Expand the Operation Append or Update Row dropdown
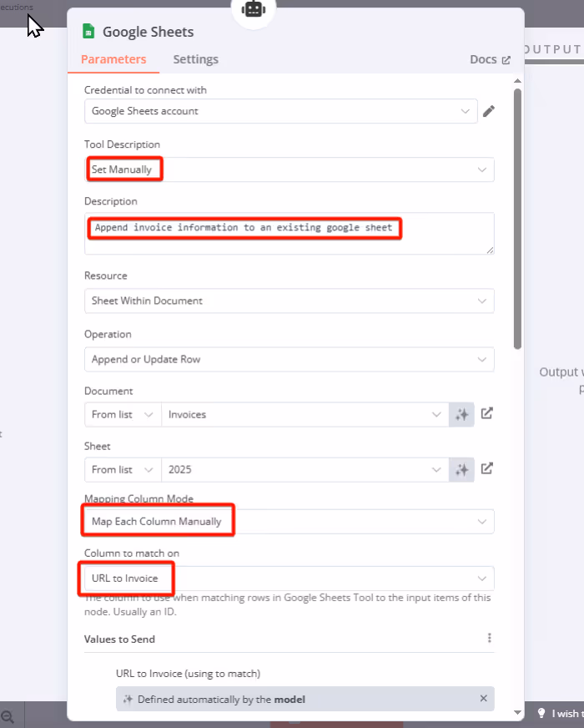This screenshot has width=584, height=728. click(289, 359)
